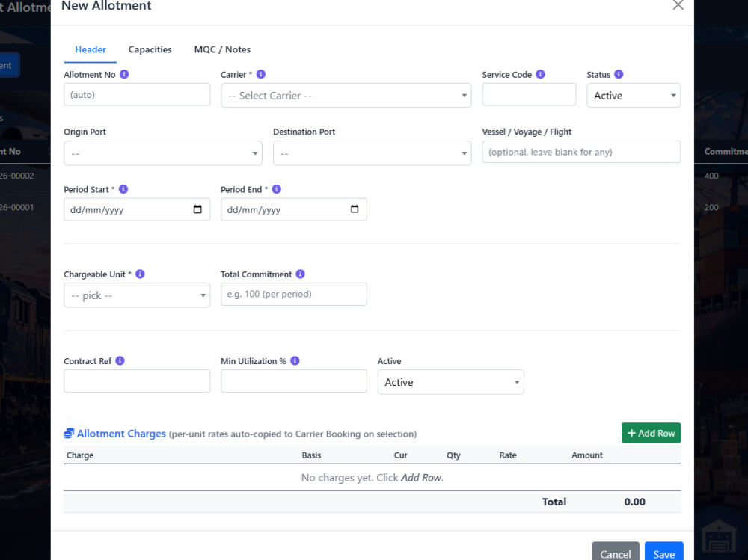Click the Basis column header
Viewport: 748px width, 560px height.
[311, 455]
